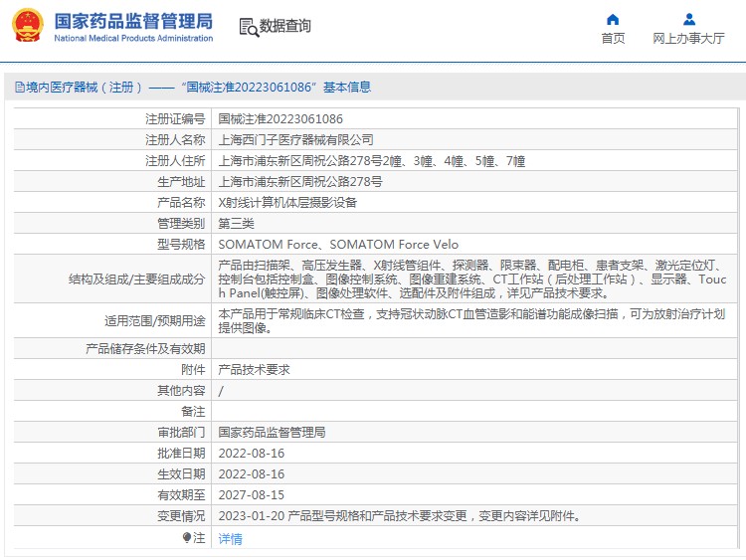Go to 首页 text link
Screen dimensions: 746x560
[613, 38]
